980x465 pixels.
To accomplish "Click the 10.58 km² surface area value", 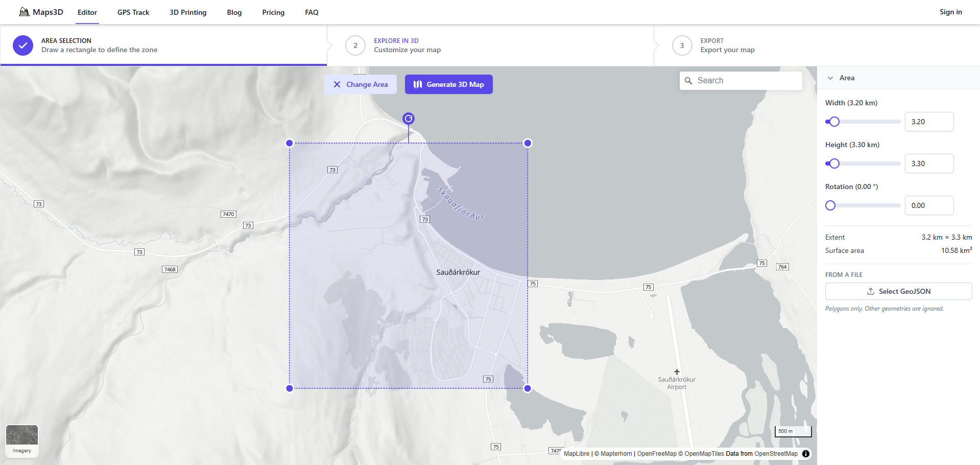I will (957, 250).
